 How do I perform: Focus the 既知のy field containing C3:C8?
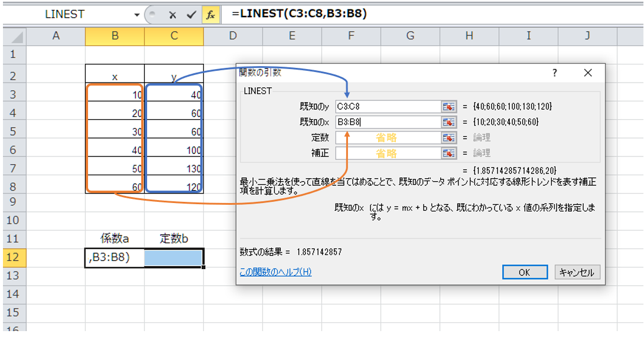point(388,107)
